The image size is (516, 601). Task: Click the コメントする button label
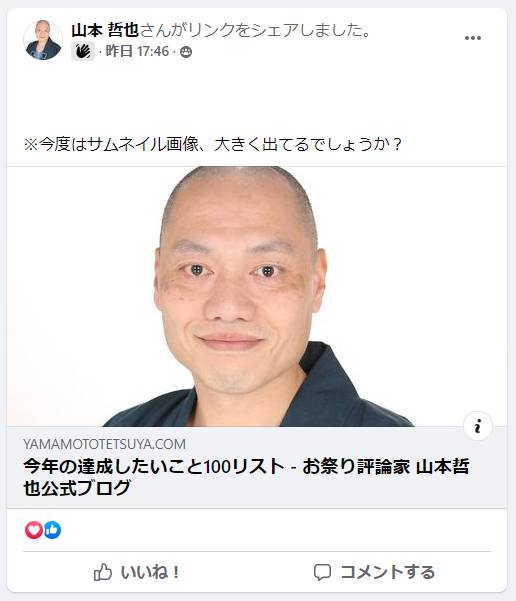click(388, 572)
